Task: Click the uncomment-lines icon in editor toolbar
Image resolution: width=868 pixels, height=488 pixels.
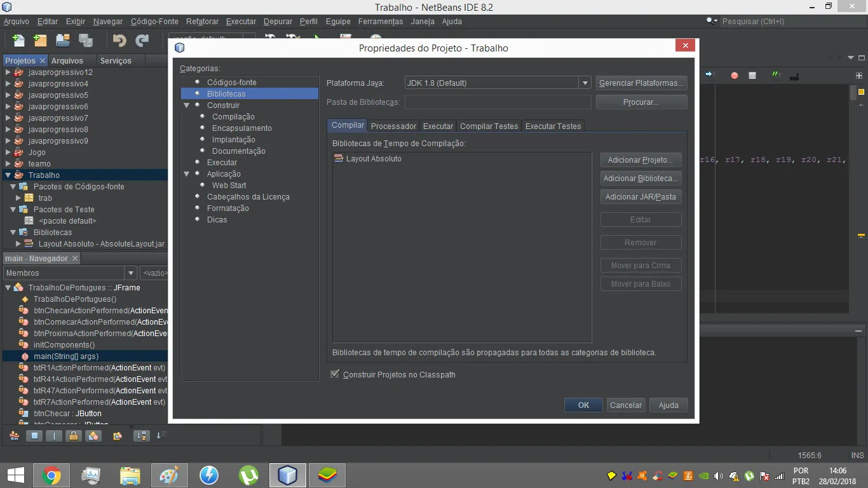Action: click(794, 75)
